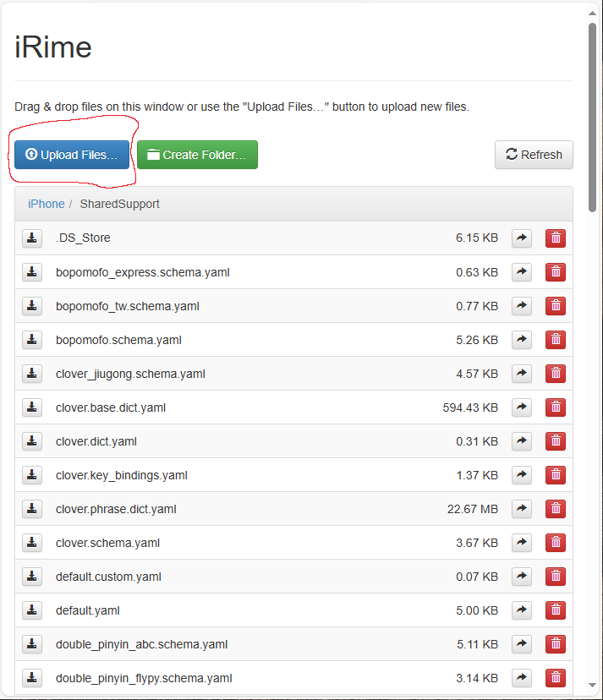Click move arrow for default.yaml
Viewport: 603px width, 700px height.
pyautogui.click(x=522, y=610)
